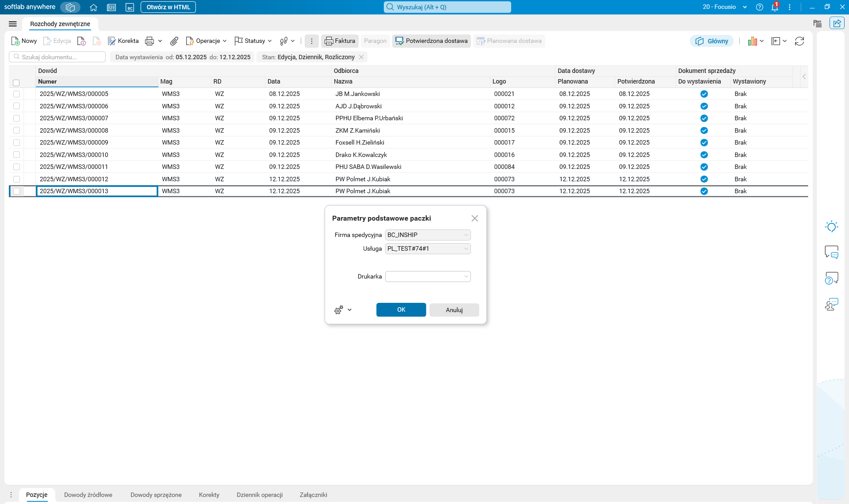Screen dimensions: 849x504
Task: Tick checkbox for document 2025/WZ/WMS3/000010
Action: click(x=16, y=155)
